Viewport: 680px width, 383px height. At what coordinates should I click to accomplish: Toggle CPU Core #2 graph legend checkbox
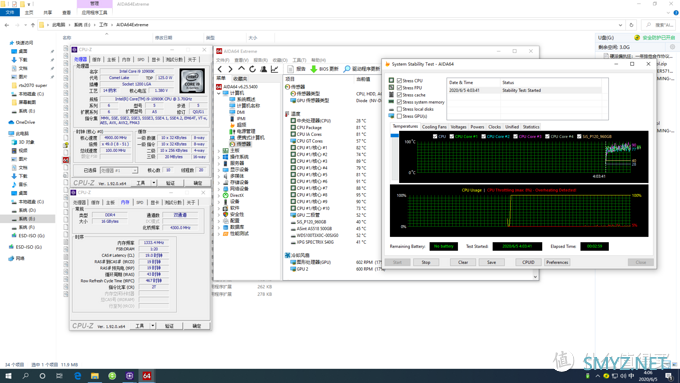[484, 136]
